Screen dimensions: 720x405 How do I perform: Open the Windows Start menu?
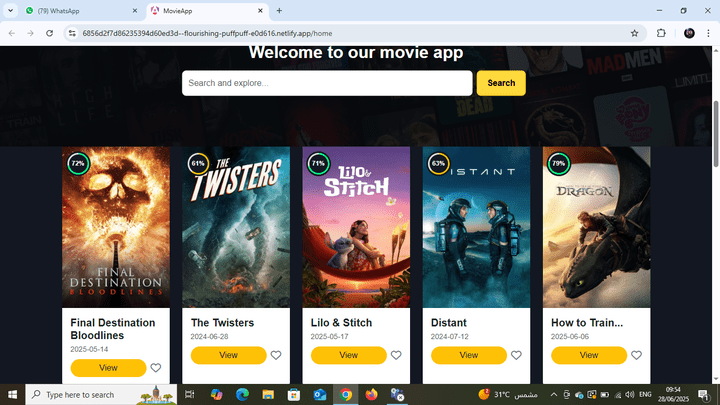point(12,394)
